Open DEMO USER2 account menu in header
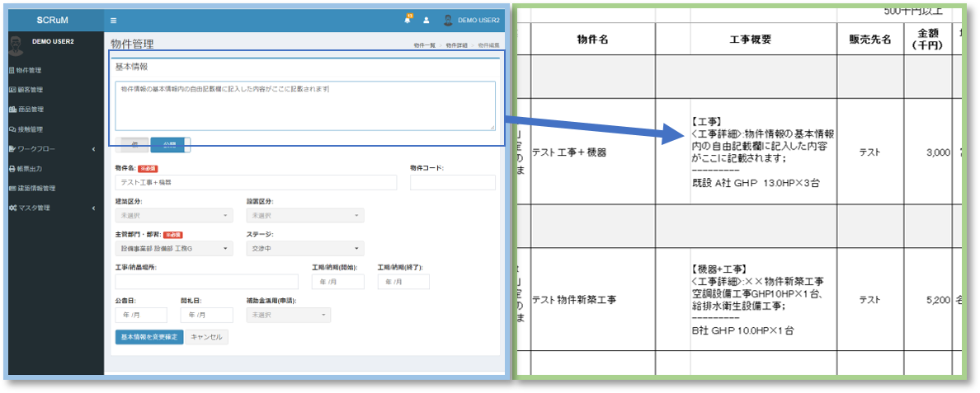The height and width of the screenshot is (393, 980). [472, 20]
